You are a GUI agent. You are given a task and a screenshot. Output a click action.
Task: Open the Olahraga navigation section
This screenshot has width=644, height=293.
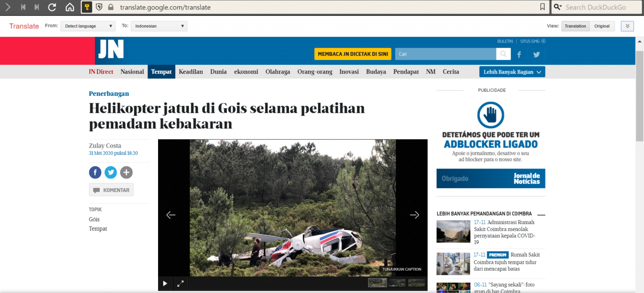pyautogui.click(x=278, y=72)
